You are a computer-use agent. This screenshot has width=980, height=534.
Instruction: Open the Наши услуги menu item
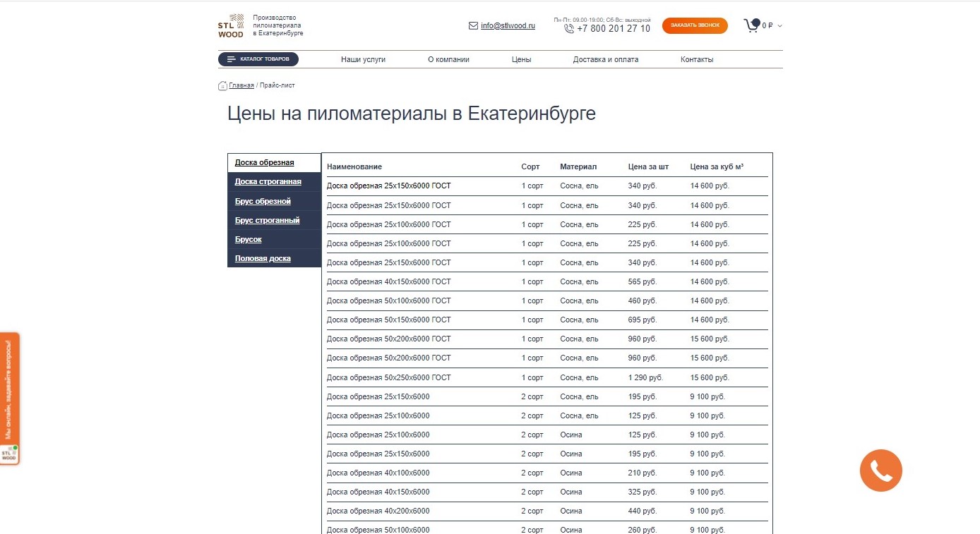(363, 59)
